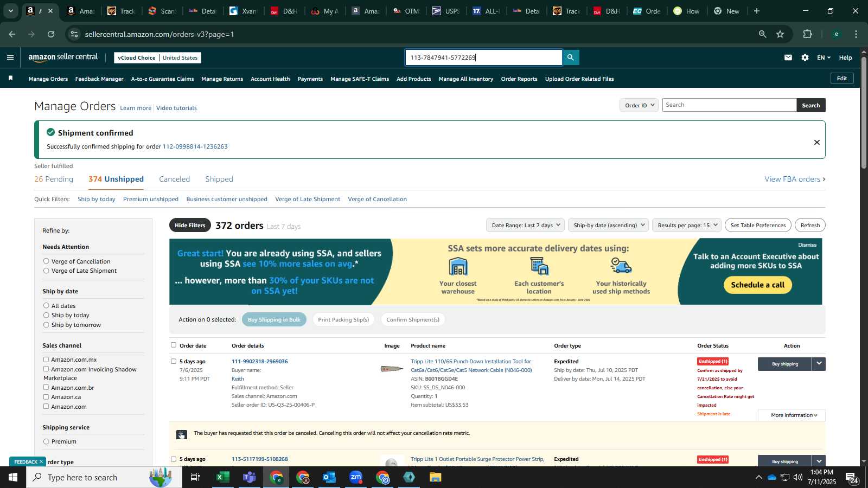The image size is (868, 488).
Task: Reload the page with browser refresh icon
Action: pyautogui.click(x=51, y=34)
